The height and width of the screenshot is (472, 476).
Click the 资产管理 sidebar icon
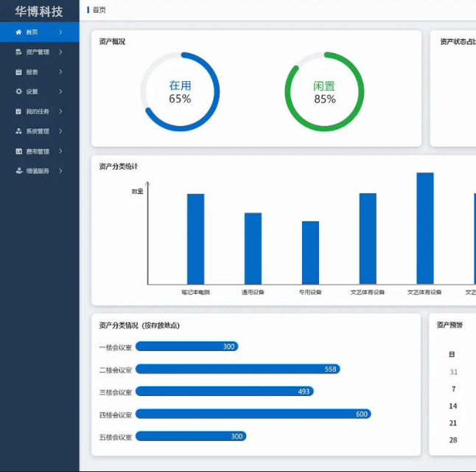click(18, 52)
